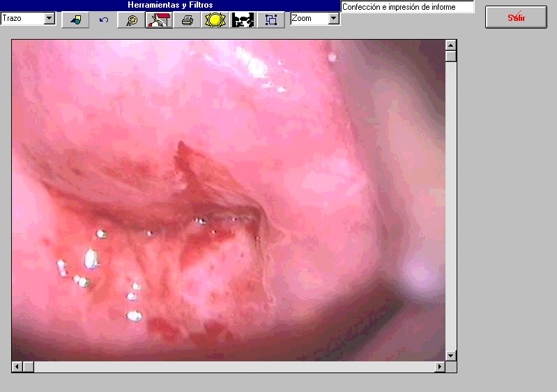Open the color palette tool

(x=131, y=19)
